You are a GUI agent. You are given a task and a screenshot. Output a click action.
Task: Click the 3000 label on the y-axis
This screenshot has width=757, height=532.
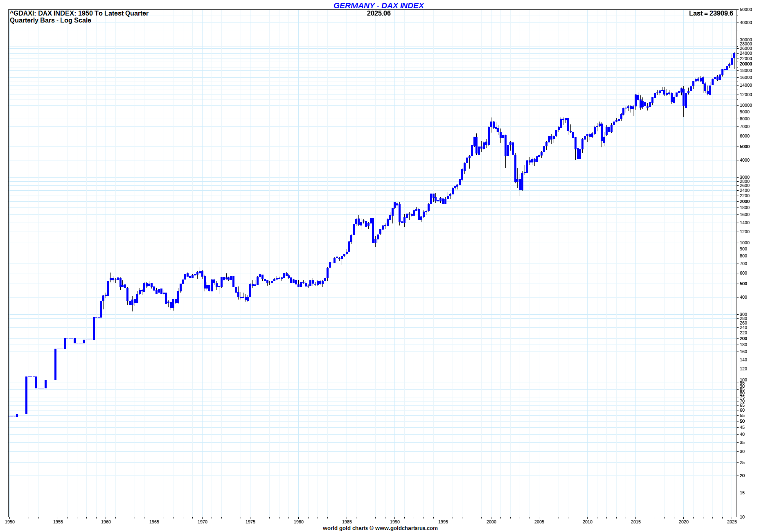pyautogui.click(x=745, y=178)
